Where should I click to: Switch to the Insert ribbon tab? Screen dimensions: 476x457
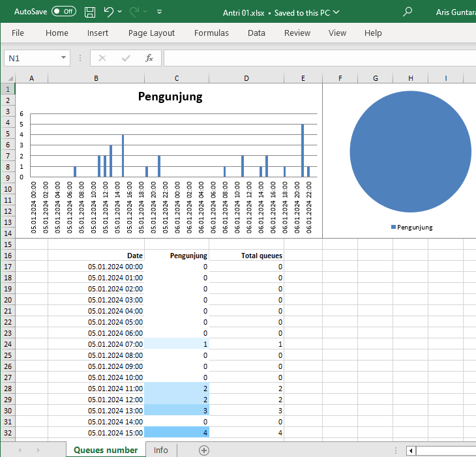pos(97,33)
